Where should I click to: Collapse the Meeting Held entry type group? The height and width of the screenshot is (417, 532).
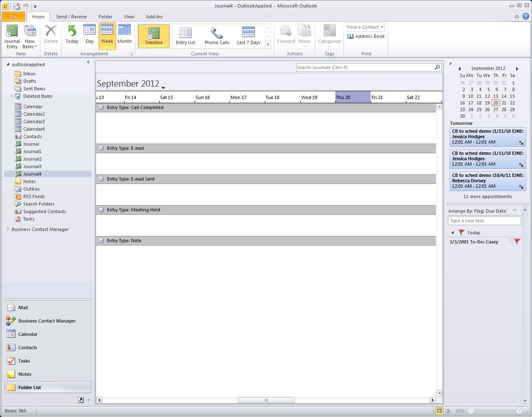pyautogui.click(x=101, y=210)
